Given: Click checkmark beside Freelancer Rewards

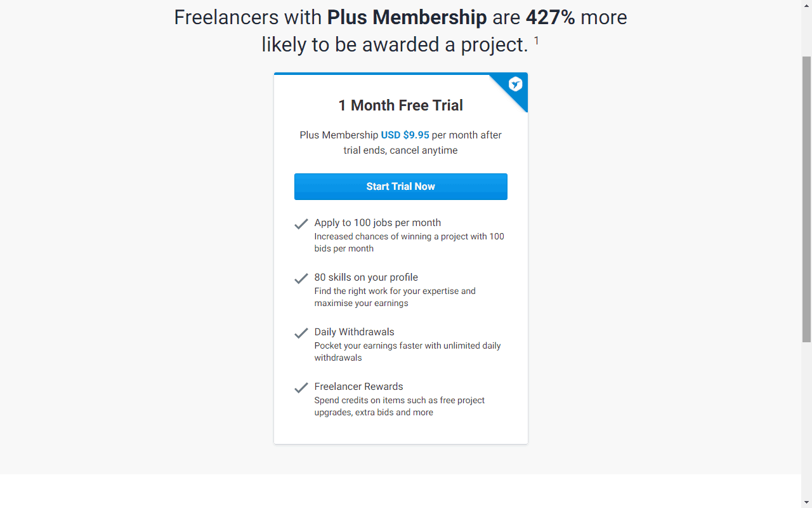Looking at the screenshot, I should point(301,388).
